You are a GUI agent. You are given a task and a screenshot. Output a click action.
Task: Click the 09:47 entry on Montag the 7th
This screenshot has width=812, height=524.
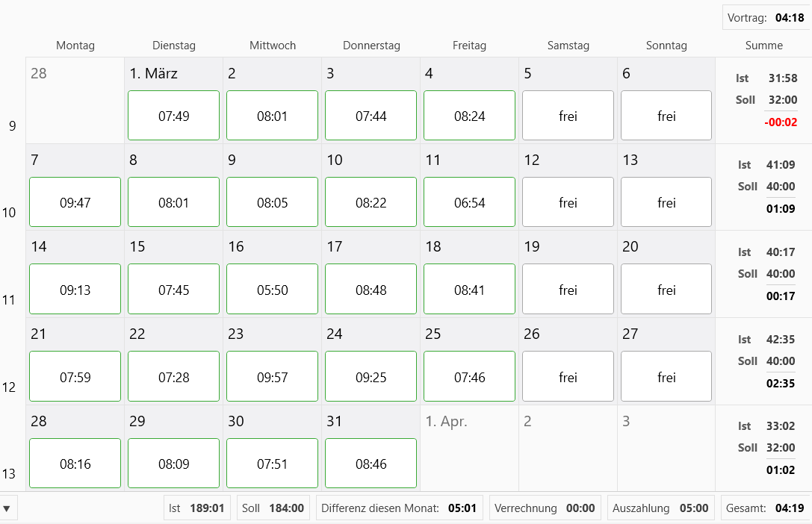[x=75, y=202]
